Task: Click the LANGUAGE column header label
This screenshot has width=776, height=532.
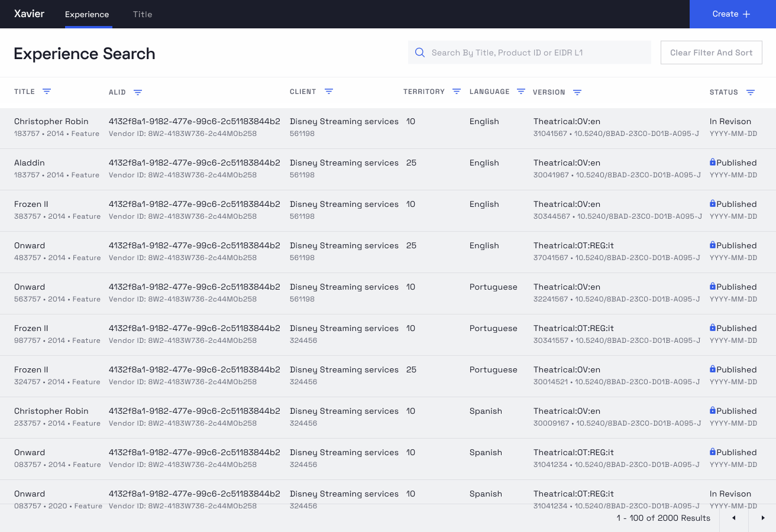Action: coord(490,92)
